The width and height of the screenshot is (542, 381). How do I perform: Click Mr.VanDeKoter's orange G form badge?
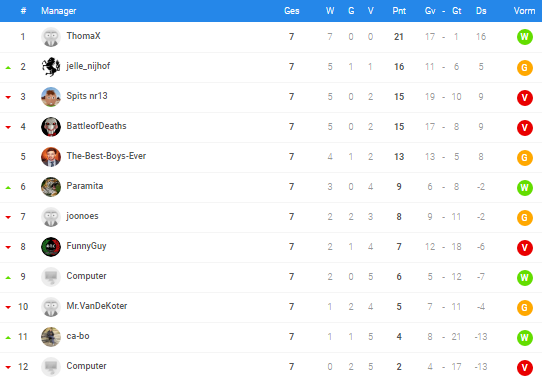coord(524,307)
